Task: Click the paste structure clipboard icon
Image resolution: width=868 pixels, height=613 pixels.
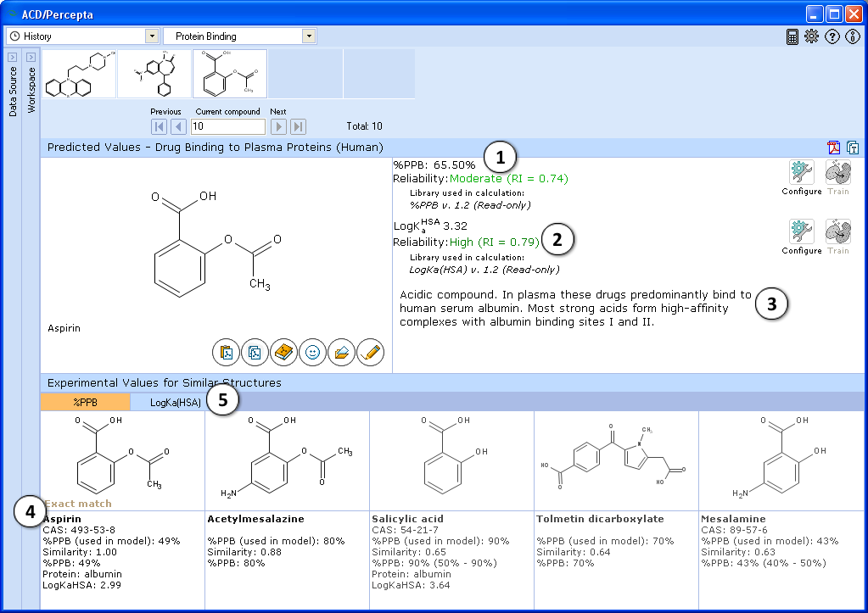Action: coord(226,352)
